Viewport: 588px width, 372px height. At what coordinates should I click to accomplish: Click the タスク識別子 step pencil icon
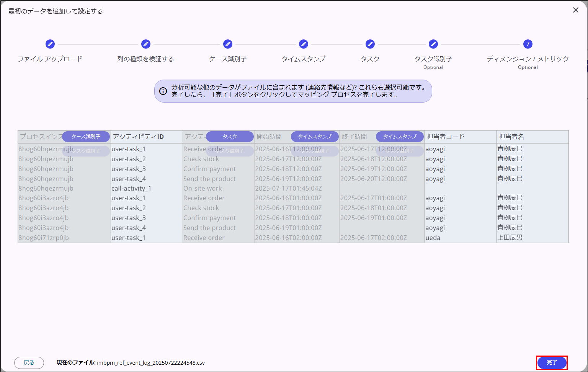coord(433,44)
